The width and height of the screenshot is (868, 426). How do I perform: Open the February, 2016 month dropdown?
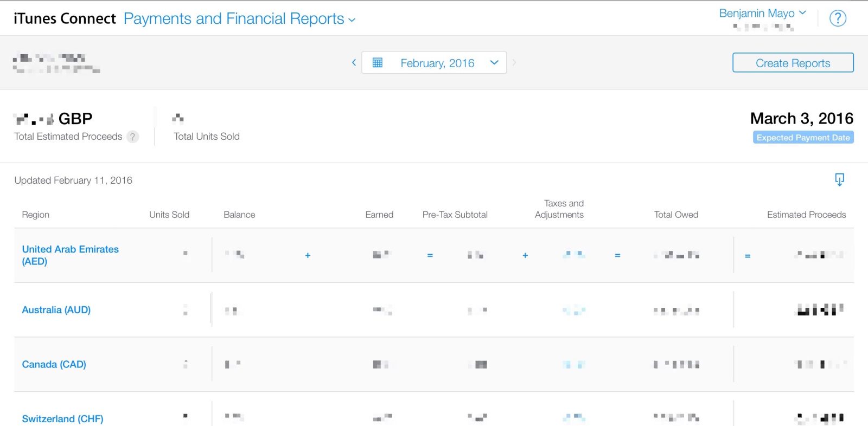click(x=494, y=63)
